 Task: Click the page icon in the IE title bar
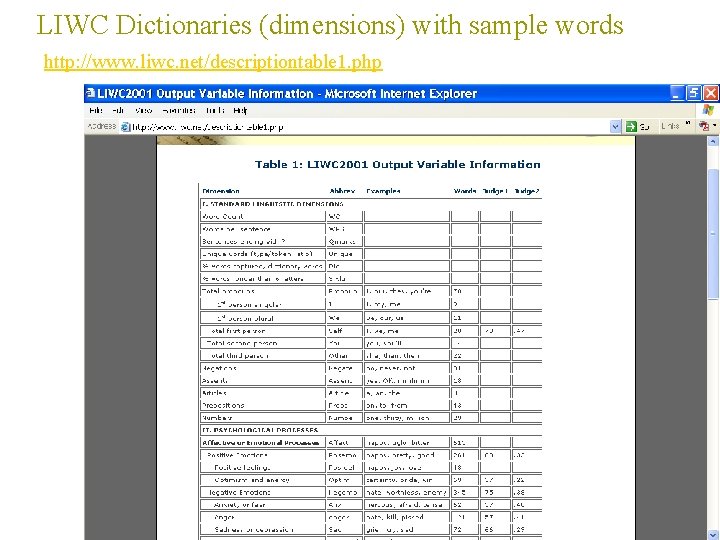(x=90, y=93)
